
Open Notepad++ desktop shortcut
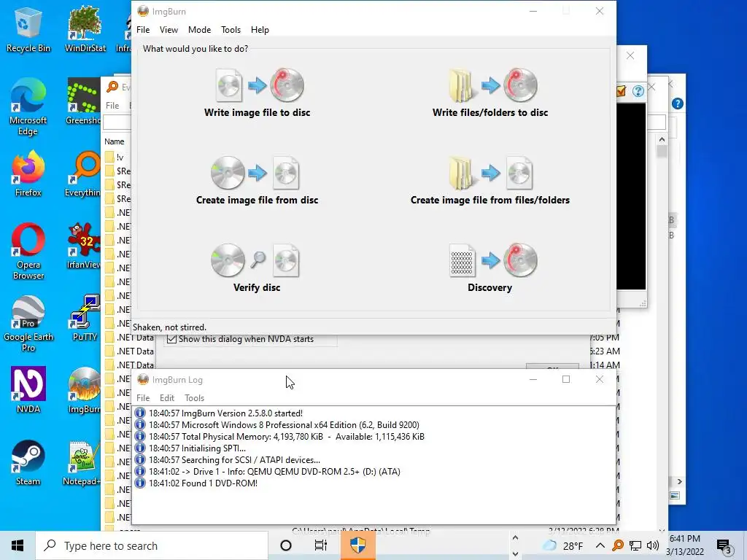click(82, 463)
